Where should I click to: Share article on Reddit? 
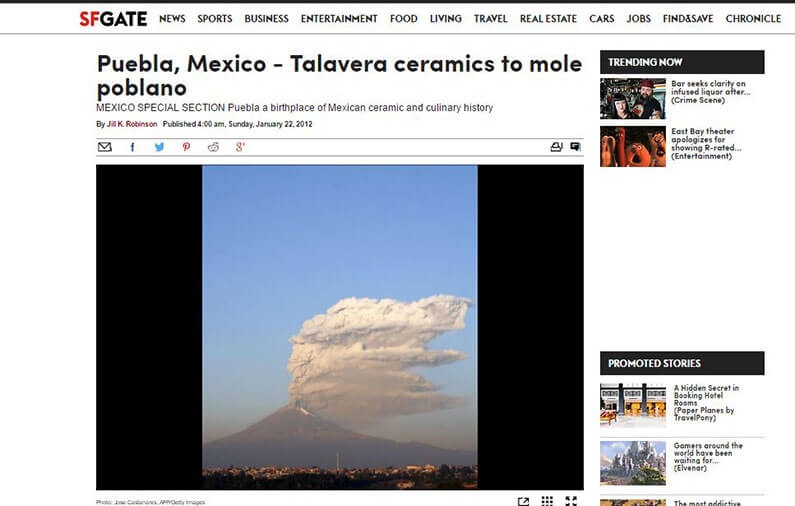click(x=213, y=147)
